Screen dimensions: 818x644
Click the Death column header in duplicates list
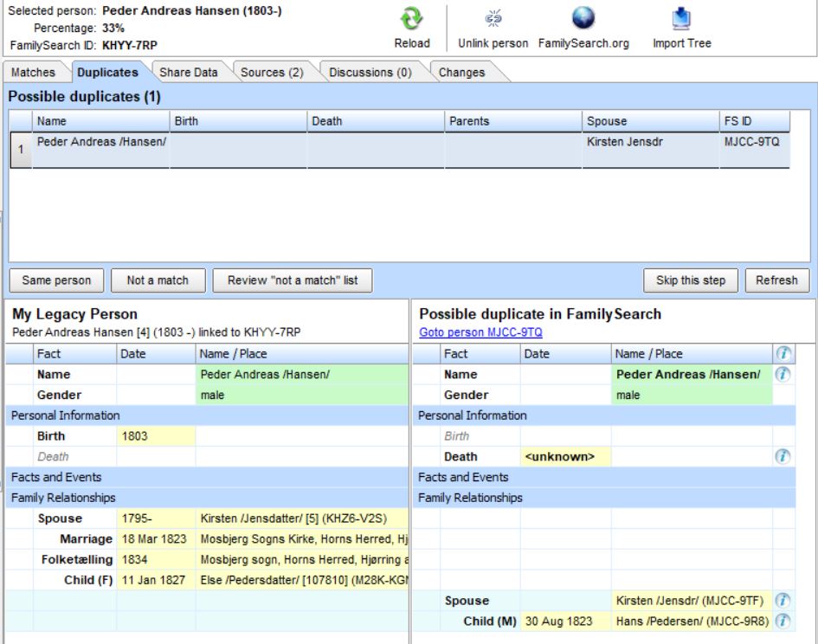pos(376,121)
